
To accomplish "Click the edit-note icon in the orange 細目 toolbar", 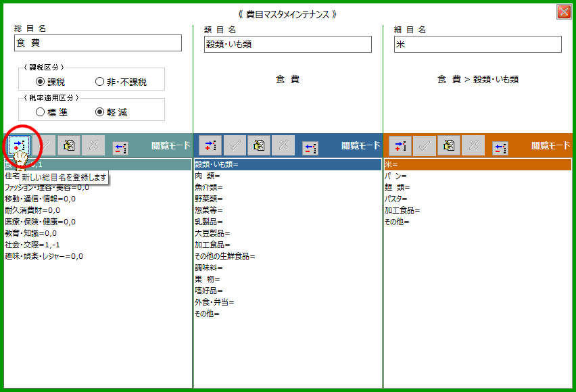I will [x=448, y=145].
